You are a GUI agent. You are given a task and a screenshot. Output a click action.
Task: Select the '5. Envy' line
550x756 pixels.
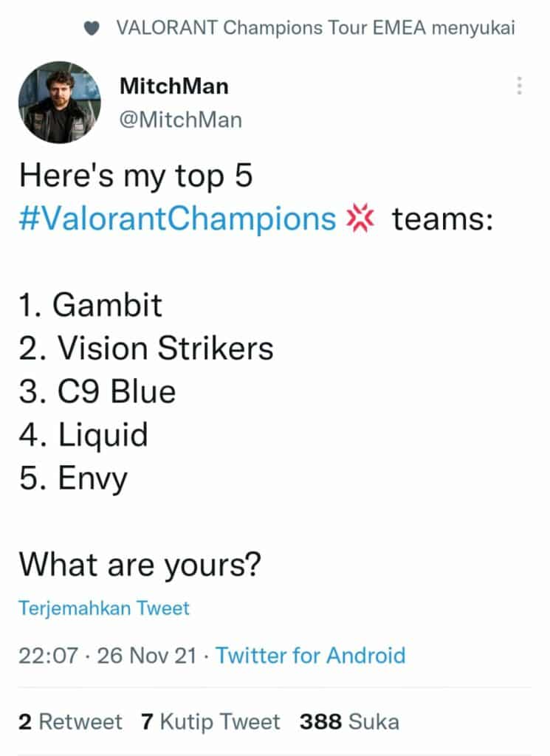coord(73,478)
